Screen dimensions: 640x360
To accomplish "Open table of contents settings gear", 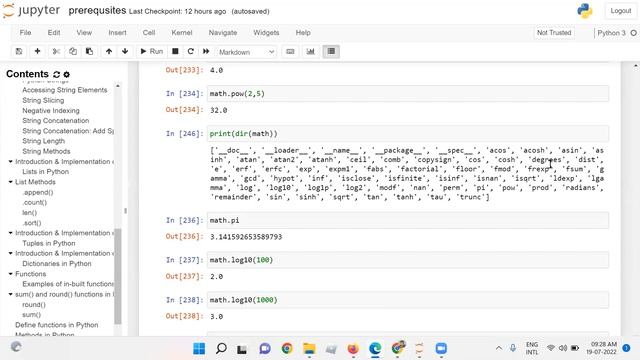I will pos(67,74).
